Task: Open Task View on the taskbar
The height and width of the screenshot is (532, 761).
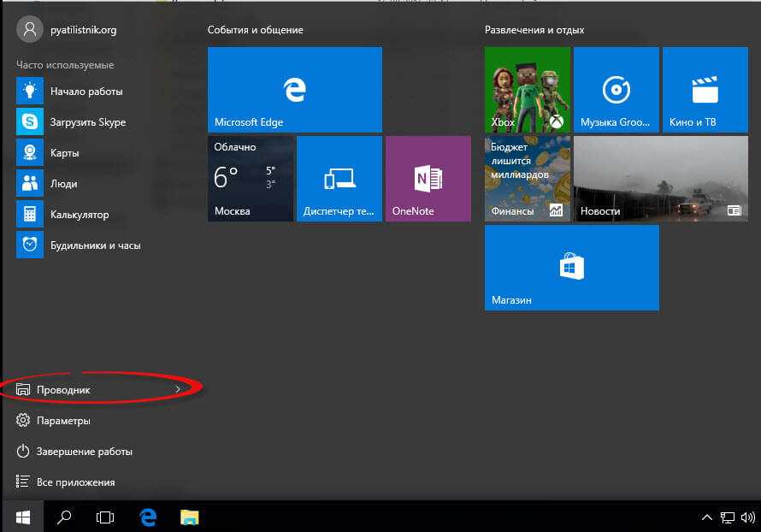Action: [105, 517]
